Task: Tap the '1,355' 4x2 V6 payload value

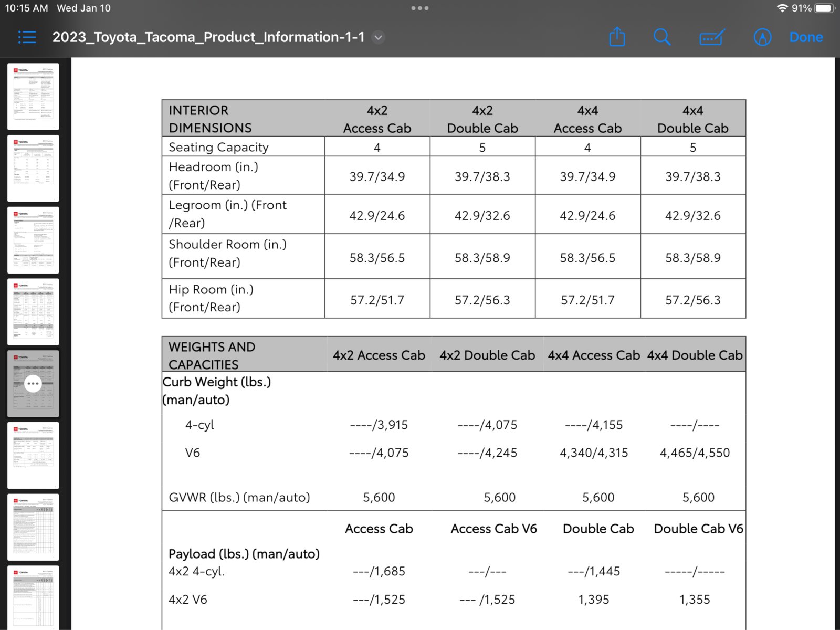Action: point(695,600)
